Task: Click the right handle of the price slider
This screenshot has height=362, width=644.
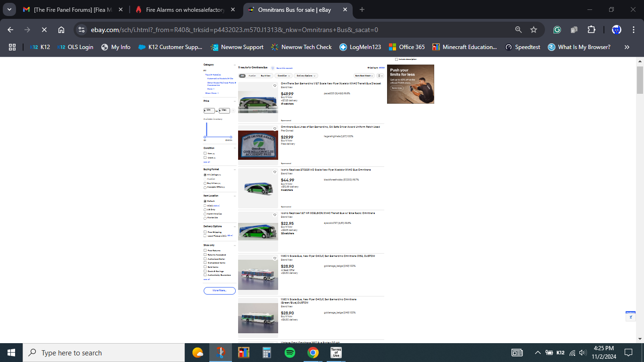Action: [231, 137]
